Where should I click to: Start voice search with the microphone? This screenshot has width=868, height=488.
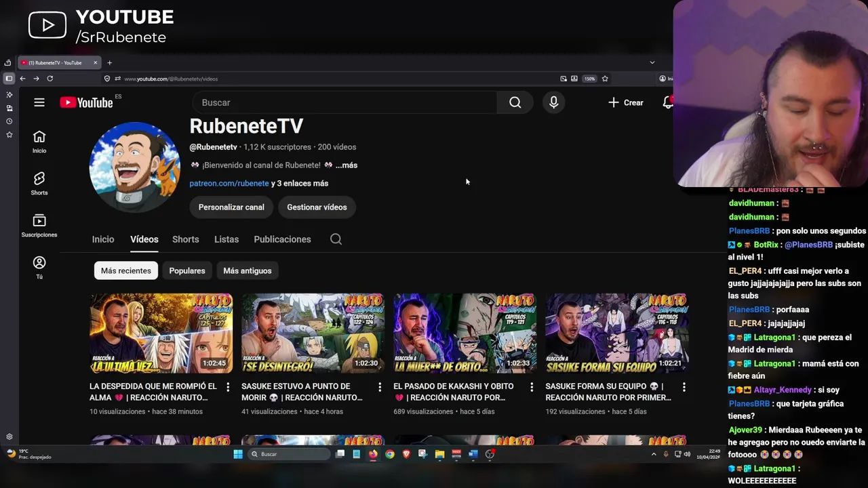554,102
